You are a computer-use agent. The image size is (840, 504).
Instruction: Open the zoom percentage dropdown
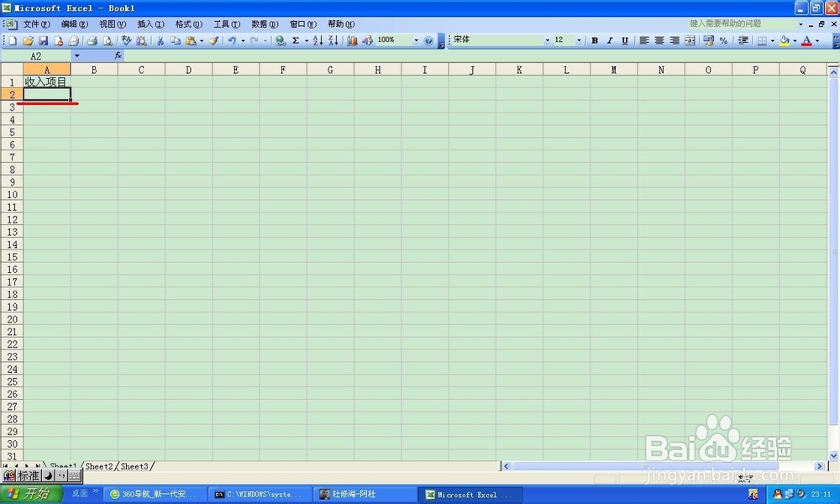point(416,40)
